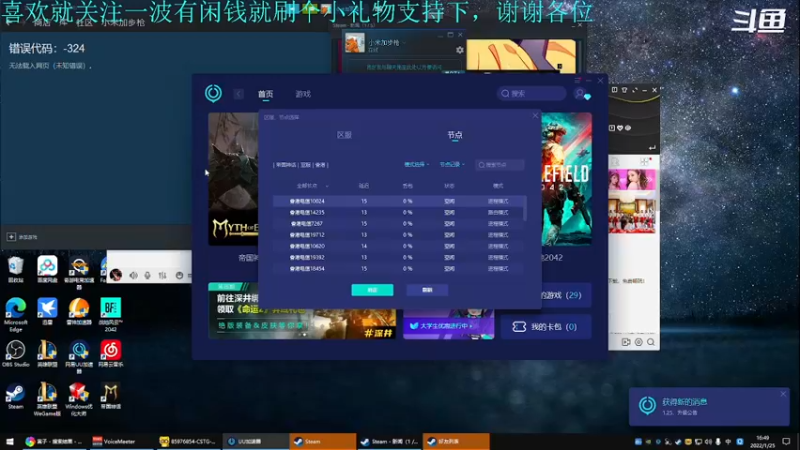Expand the 节点记录 dropdown
Viewport: 800px width, 450px height.
pos(452,164)
